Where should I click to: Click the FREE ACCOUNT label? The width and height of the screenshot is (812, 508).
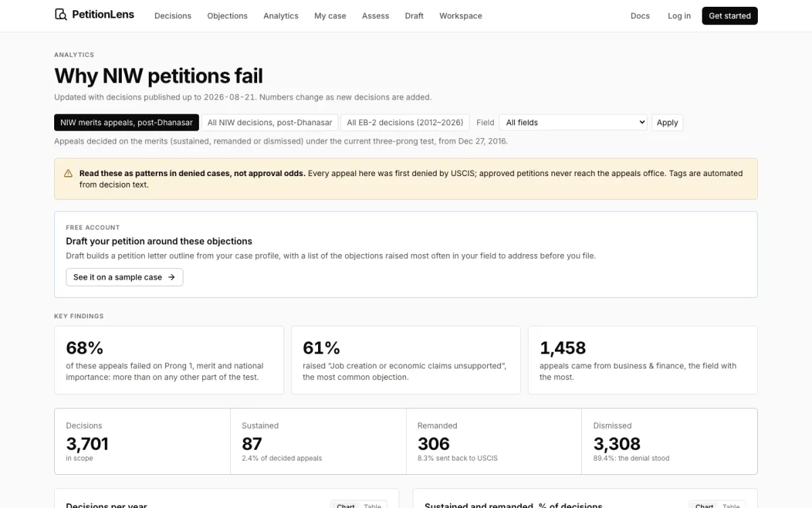[93, 228]
